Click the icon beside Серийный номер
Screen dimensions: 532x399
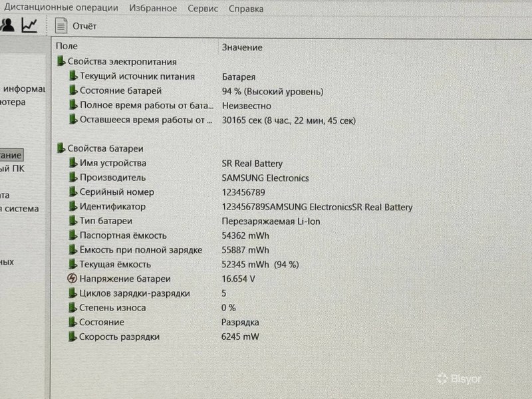[x=73, y=192]
